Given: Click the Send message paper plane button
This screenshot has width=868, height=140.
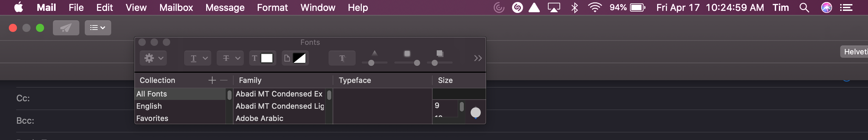Looking at the screenshot, I should tap(66, 28).
